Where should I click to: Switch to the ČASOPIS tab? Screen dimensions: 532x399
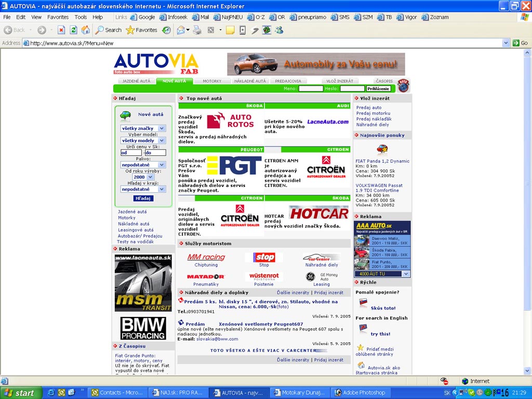384,81
